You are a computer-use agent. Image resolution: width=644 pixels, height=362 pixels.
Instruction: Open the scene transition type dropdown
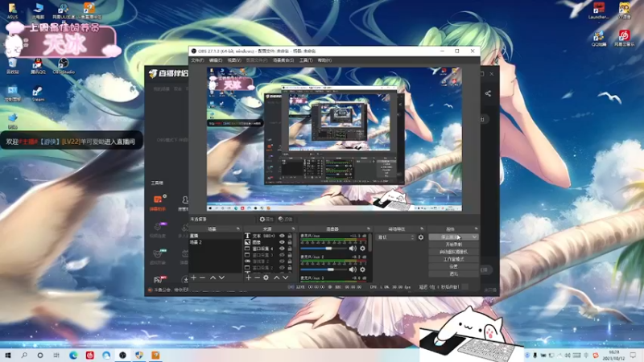pos(395,237)
